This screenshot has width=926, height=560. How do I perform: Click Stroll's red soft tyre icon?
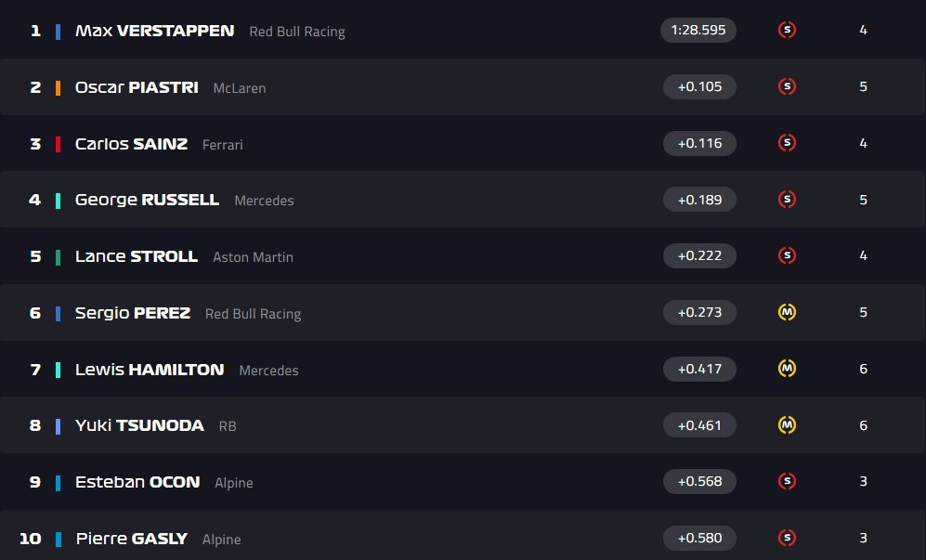point(787,255)
